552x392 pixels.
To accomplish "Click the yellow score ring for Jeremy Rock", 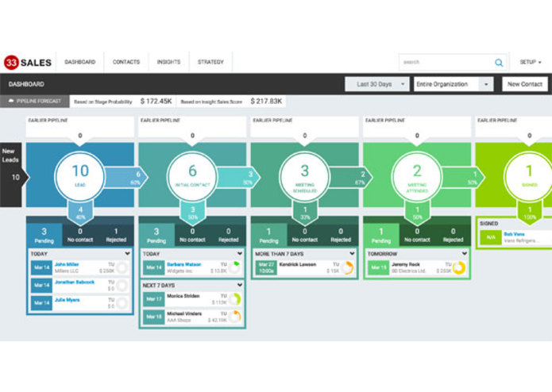I will click(x=459, y=268).
